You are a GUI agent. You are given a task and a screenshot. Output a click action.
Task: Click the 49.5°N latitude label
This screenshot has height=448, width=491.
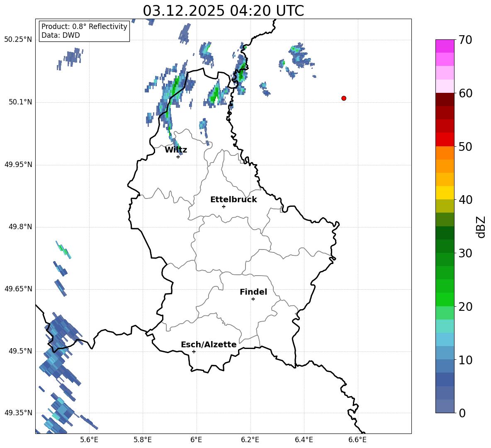pos(20,351)
